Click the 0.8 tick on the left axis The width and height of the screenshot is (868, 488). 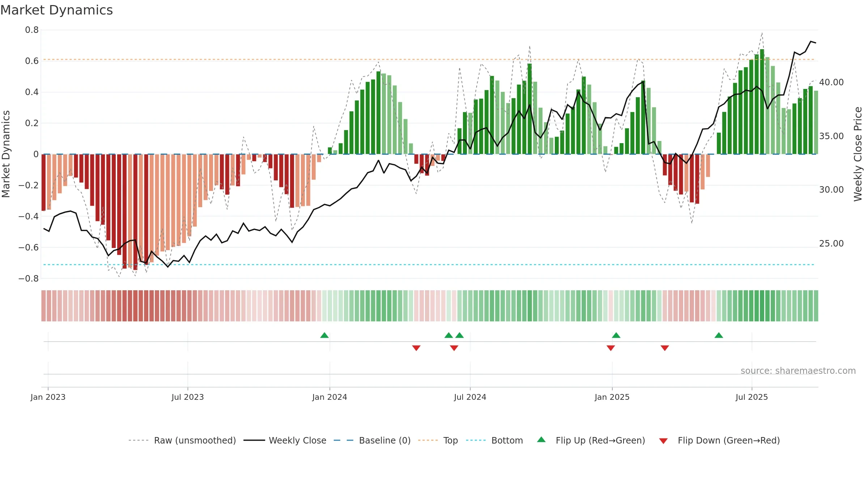coord(32,30)
